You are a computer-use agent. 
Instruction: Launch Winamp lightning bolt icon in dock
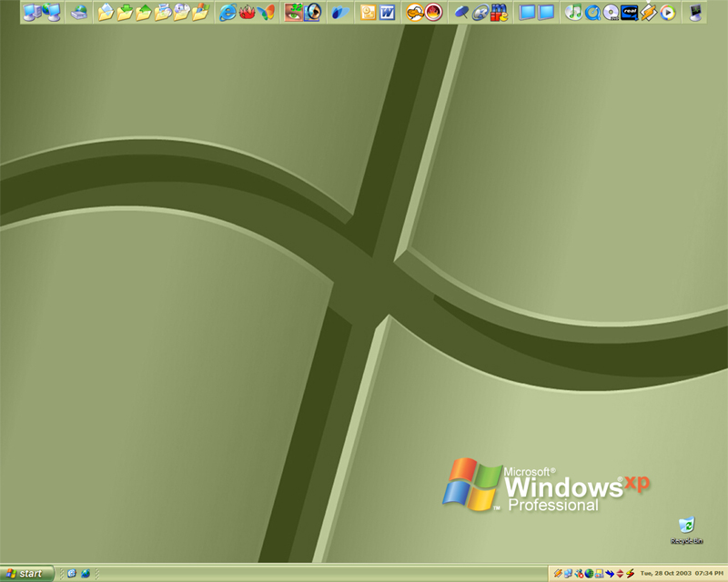click(x=649, y=12)
